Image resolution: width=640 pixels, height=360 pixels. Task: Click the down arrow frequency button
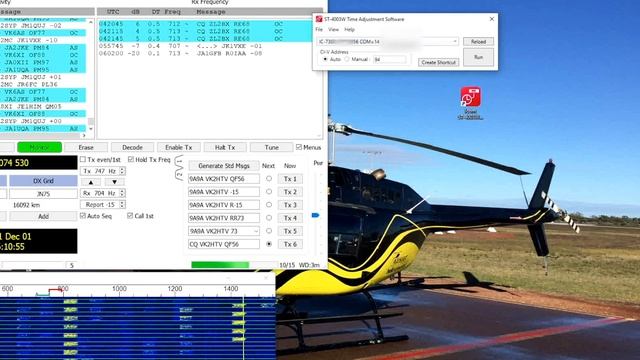114,182
